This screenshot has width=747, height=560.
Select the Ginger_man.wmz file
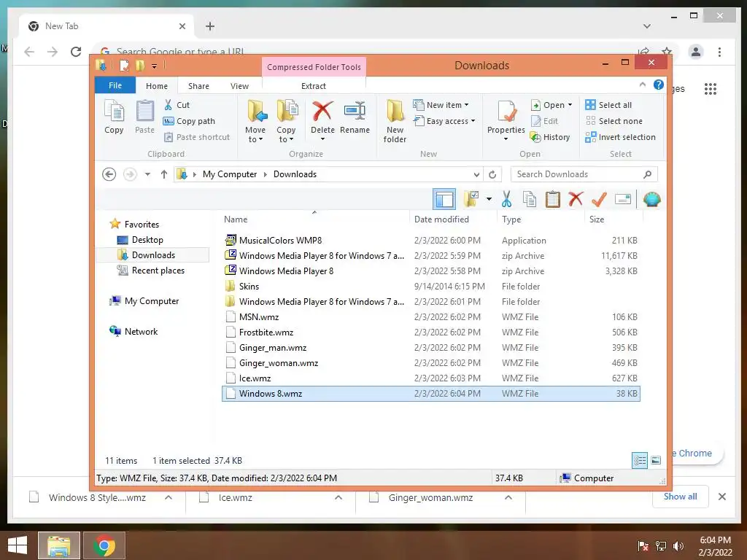point(431,348)
